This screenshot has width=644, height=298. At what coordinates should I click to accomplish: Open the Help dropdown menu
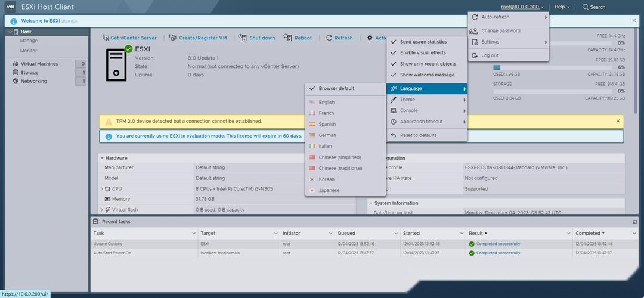click(562, 7)
